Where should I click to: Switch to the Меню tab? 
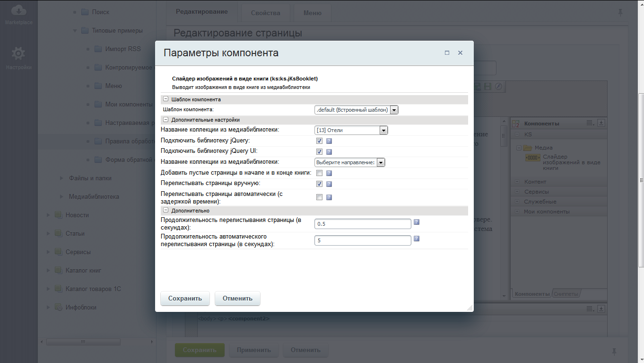(x=312, y=13)
